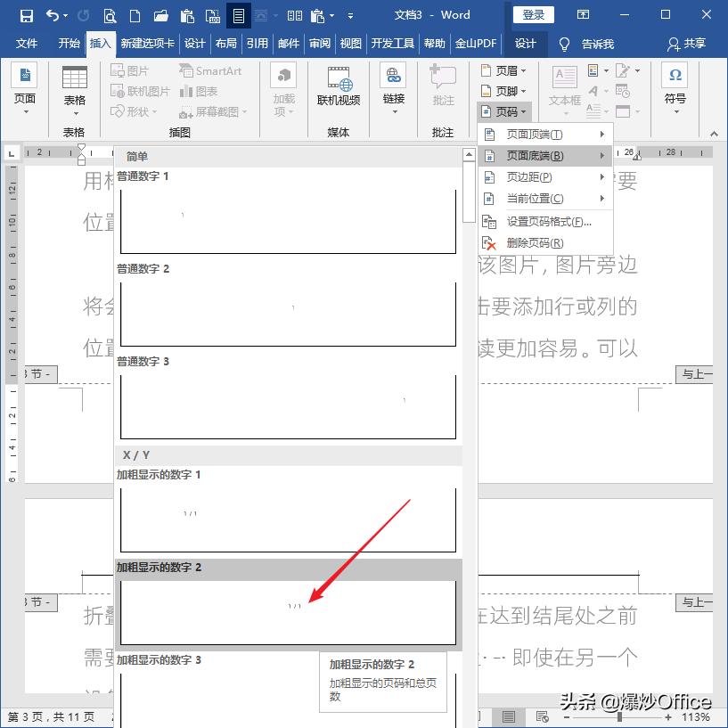Expand the 页面顶端 submenu

[533, 134]
